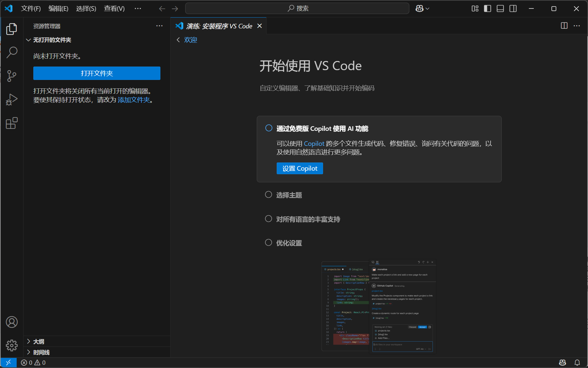Toggle the primary side bar icon
588x368 pixels.
[x=487, y=8]
